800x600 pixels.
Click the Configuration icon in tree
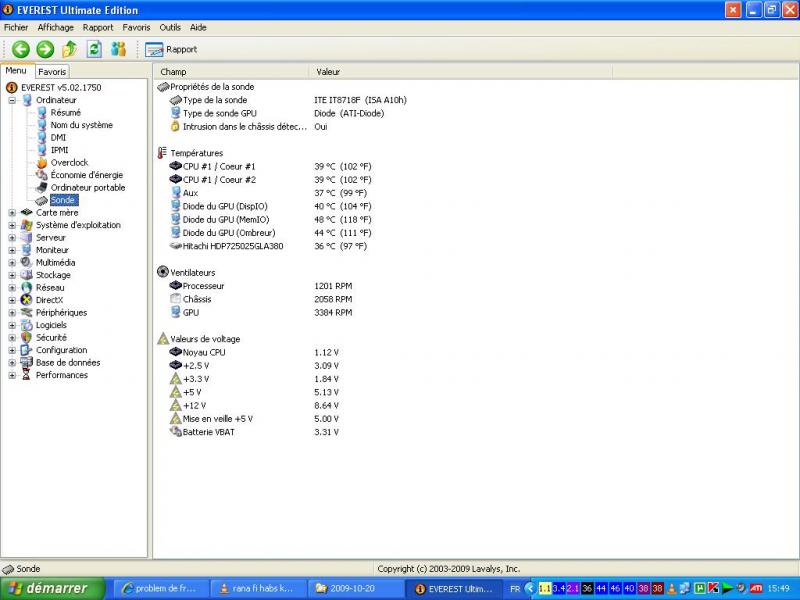(27, 350)
